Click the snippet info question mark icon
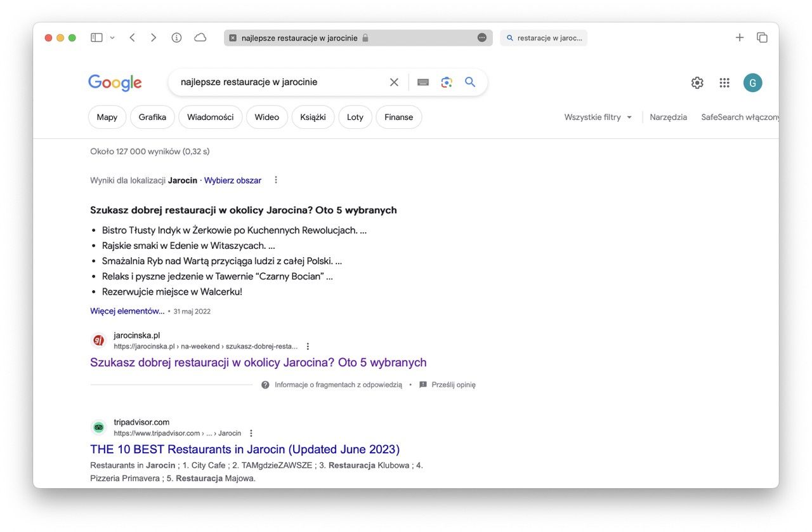This screenshot has height=532, width=812. click(x=265, y=385)
